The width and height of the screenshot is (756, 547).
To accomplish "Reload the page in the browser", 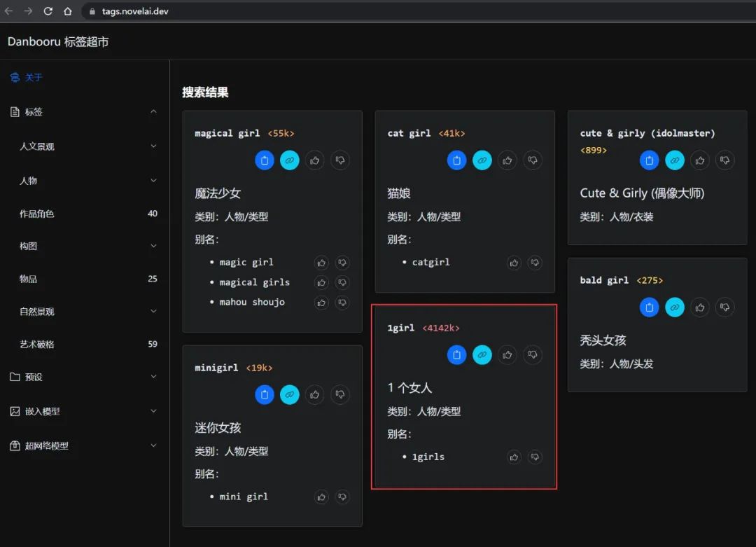I will click(x=48, y=11).
